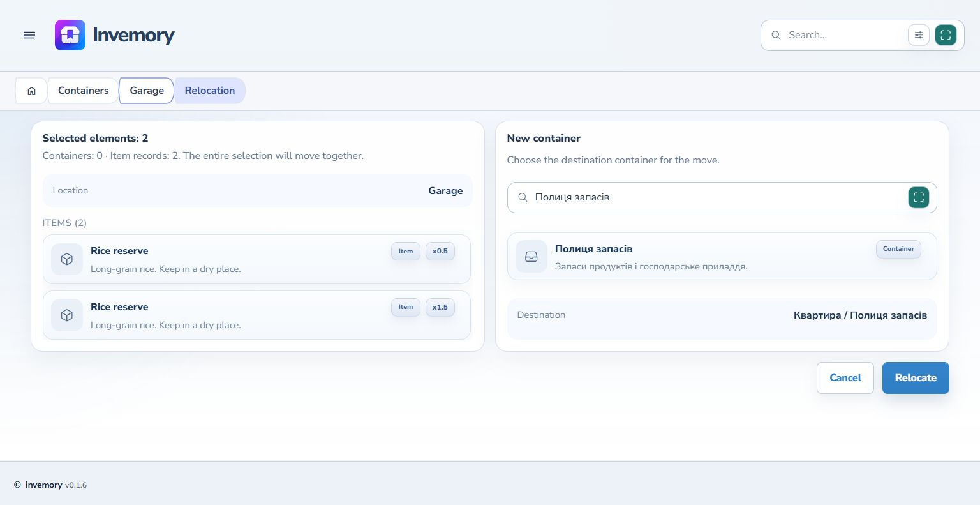Click the Relocate button
980x505 pixels.
point(916,378)
